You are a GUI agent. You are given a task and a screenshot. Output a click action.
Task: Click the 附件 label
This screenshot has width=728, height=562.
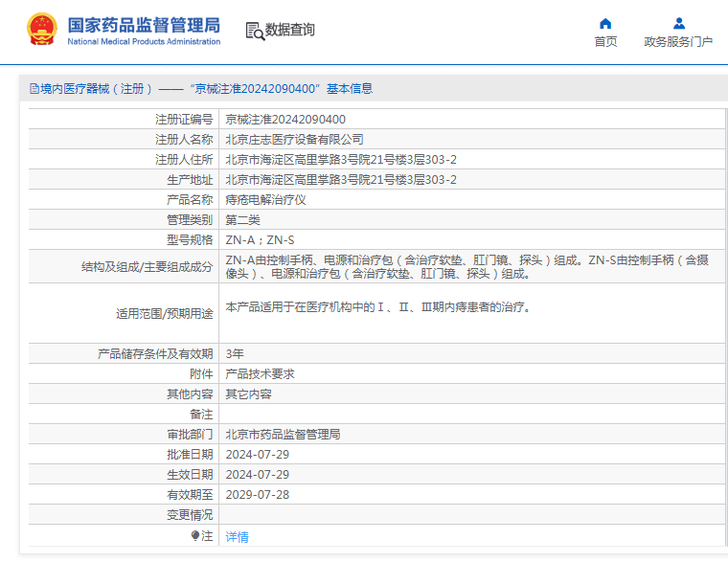pyautogui.click(x=201, y=374)
